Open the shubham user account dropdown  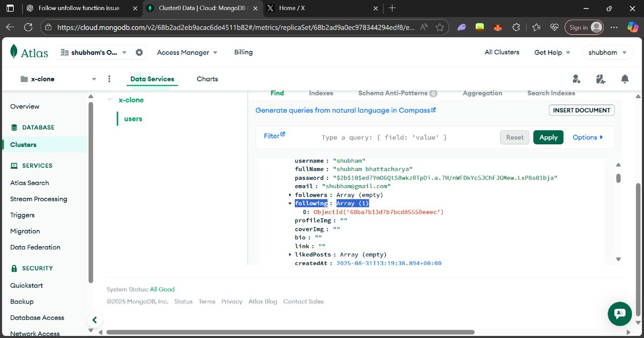tap(607, 53)
